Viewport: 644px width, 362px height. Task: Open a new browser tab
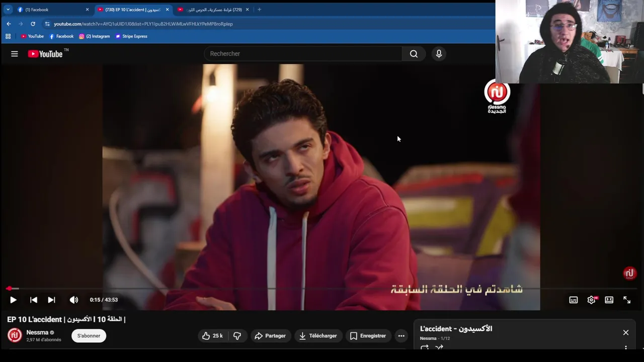click(259, 10)
